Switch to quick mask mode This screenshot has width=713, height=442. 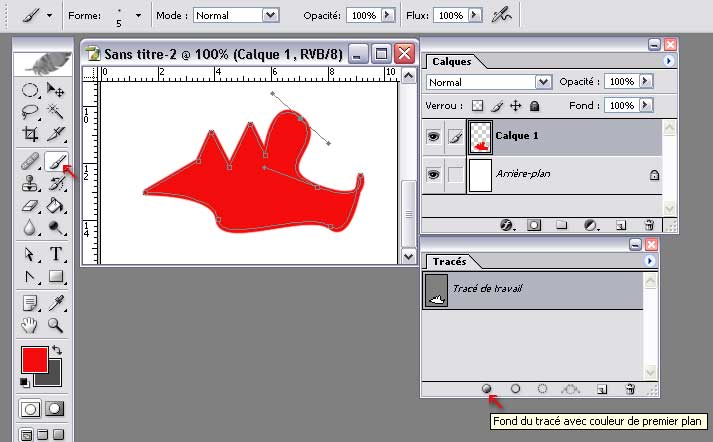pos(54,409)
